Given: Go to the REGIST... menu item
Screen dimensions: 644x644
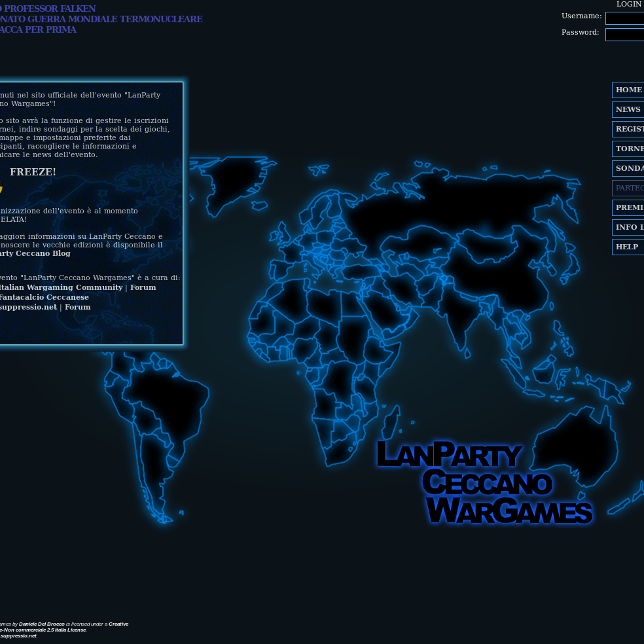Looking at the screenshot, I should tap(628, 130).
